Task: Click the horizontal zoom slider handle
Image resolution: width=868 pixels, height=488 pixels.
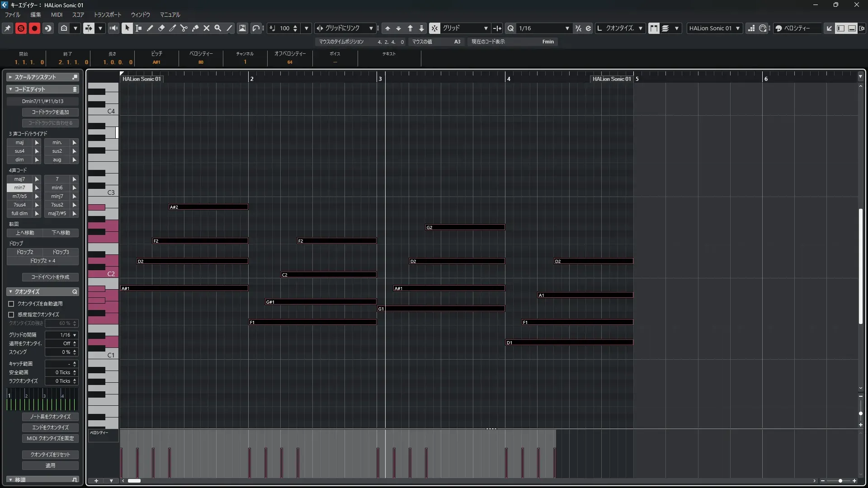Action: tap(840, 481)
